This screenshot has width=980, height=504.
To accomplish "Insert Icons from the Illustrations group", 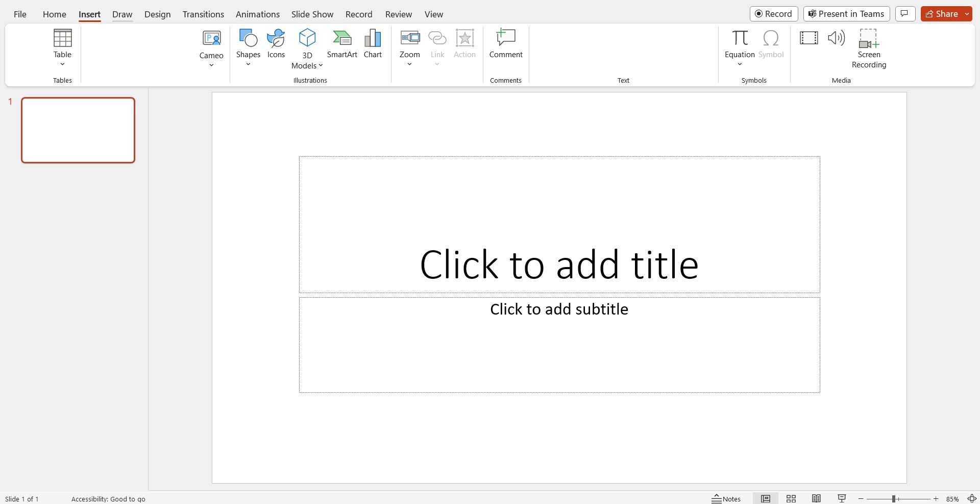I will click(x=276, y=43).
